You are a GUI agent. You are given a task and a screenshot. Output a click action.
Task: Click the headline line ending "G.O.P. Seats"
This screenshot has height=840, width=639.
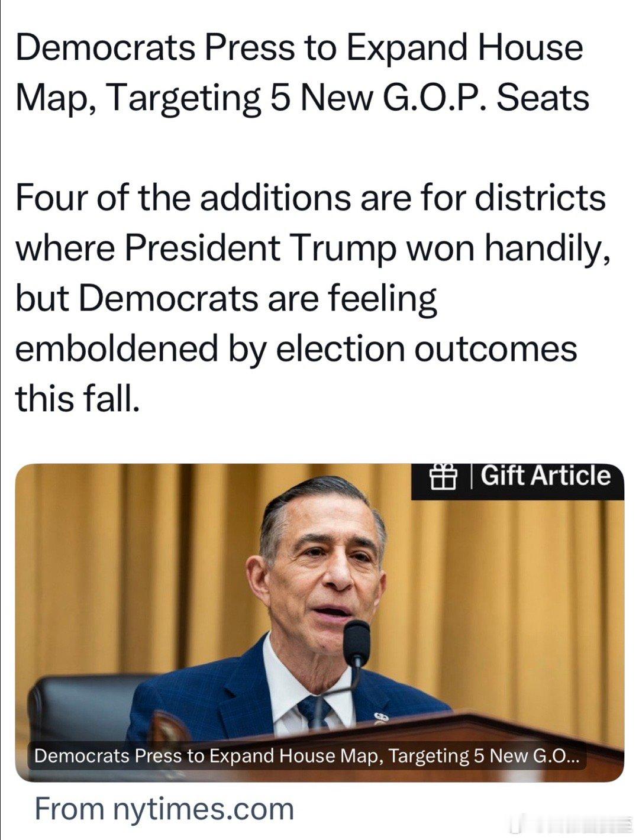[302, 98]
